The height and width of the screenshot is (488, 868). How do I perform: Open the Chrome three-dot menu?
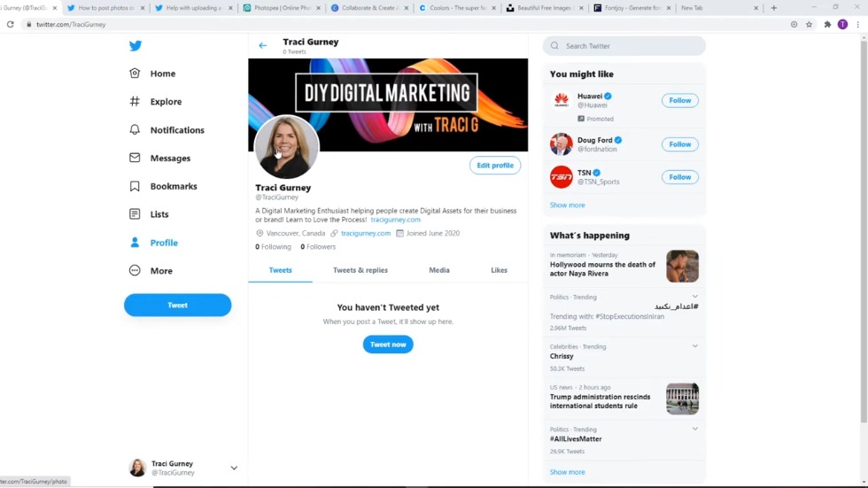(x=857, y=24)
